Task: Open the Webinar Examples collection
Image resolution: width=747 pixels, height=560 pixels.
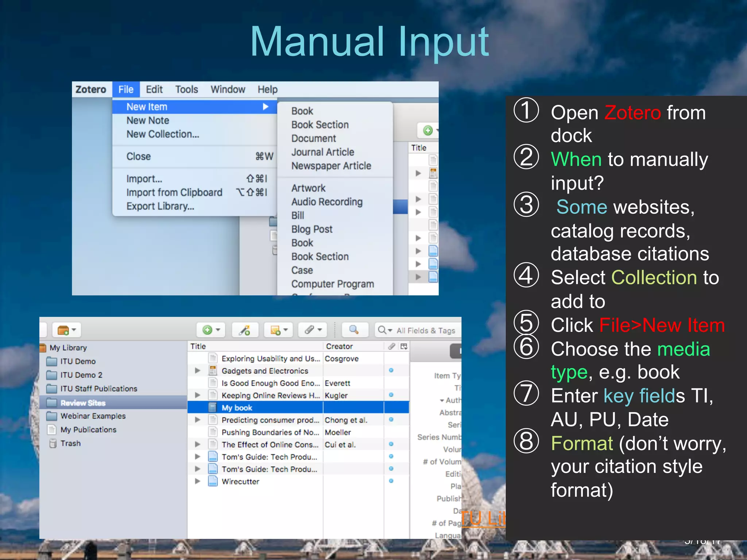Action: click(93, 416)
